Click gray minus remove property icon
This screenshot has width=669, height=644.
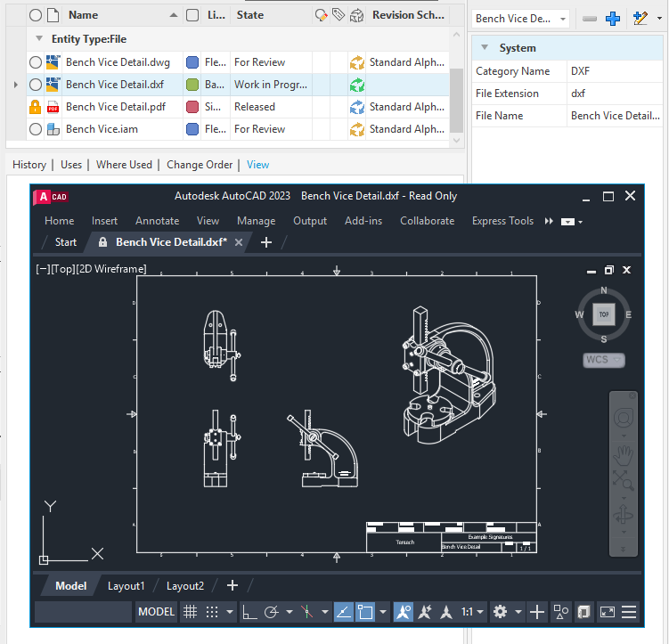(590, 19)
